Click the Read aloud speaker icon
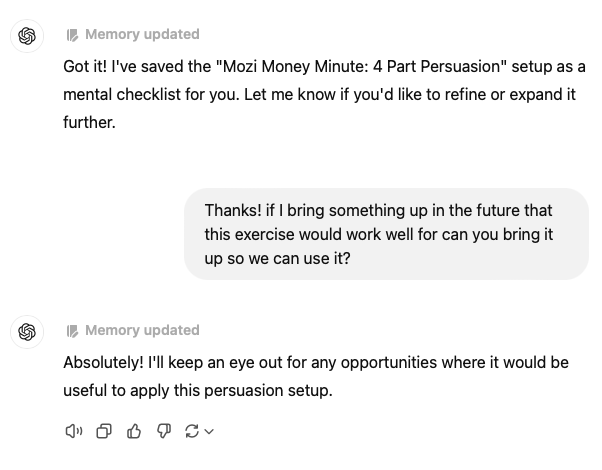The height and width of the screenshot is (470, 602). tap(74, 431)
